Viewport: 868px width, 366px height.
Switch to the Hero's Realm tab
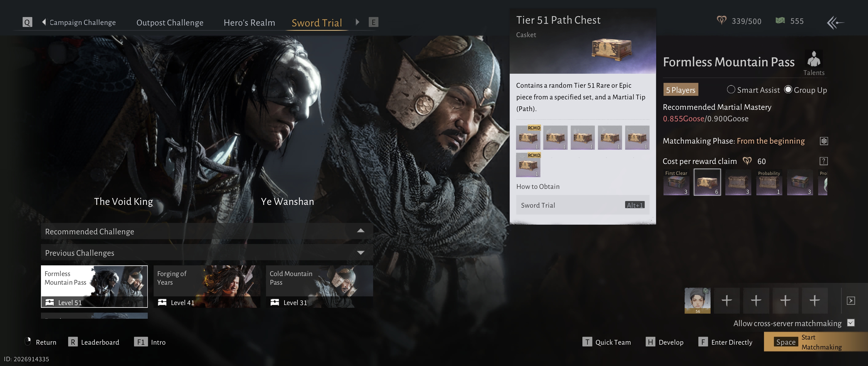[x=249, y=23]
